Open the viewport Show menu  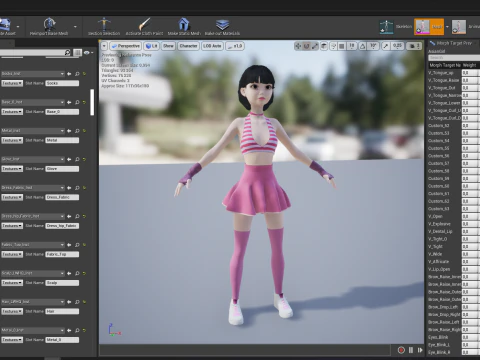168,46
